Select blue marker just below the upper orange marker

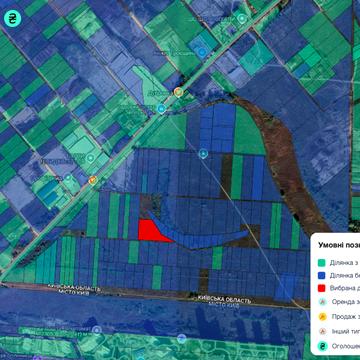click(x=161, y=108)
